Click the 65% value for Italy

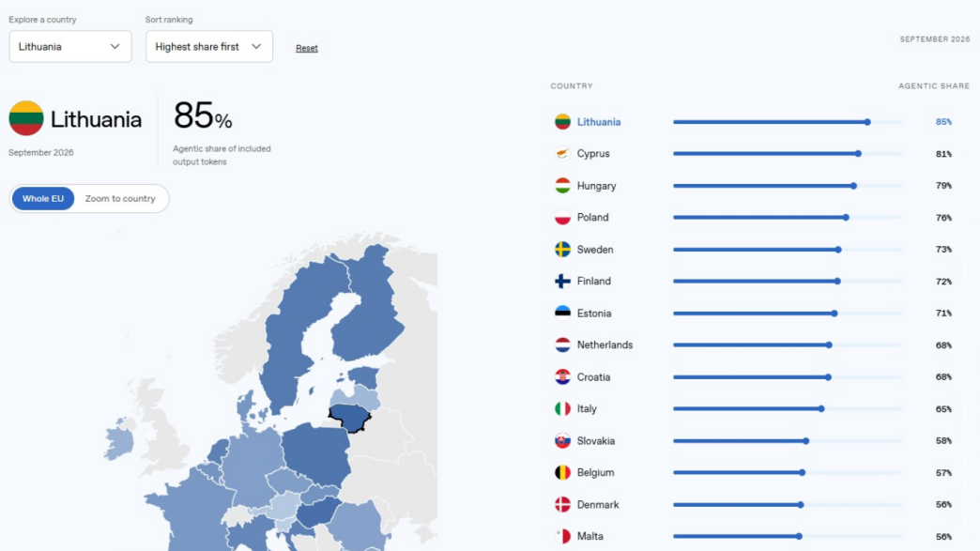(x=943, y=408)
